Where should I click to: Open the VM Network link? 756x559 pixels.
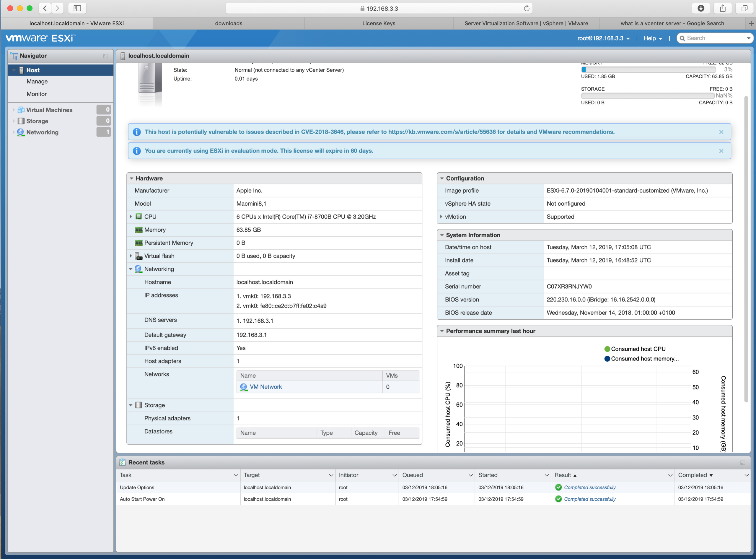click(266, 387)
